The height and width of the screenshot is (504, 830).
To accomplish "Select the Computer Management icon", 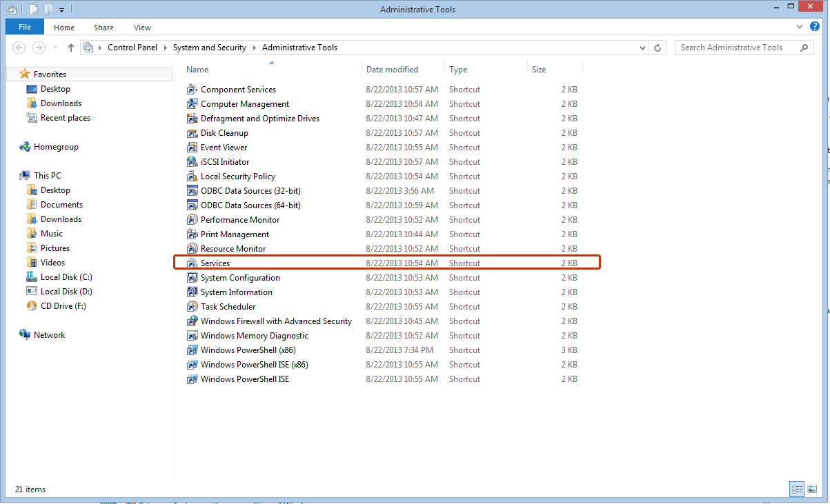I will 192,104.
